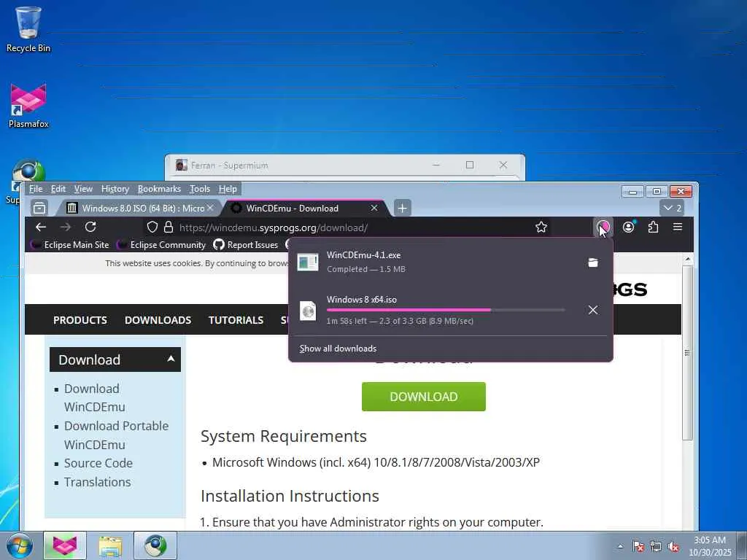Open the View menu

point(83,189)
